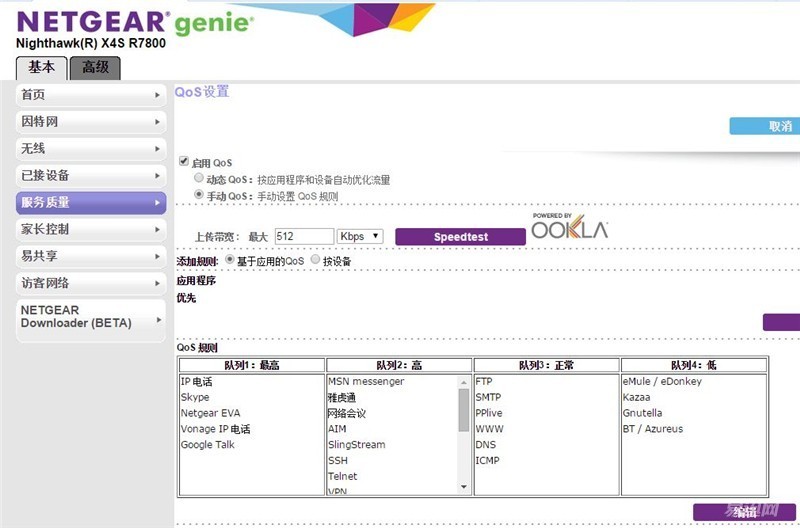800x528 pixels.
Task: Toggle the 启用 QoS checkbox
Action: coord(184,161)
